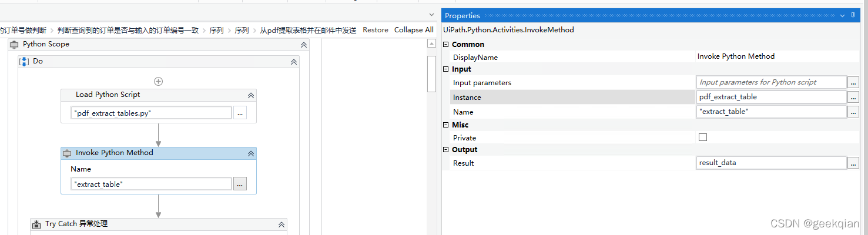868x235 pixels.
Task: Click the Input parameters input field
Action: pos(771,83)
